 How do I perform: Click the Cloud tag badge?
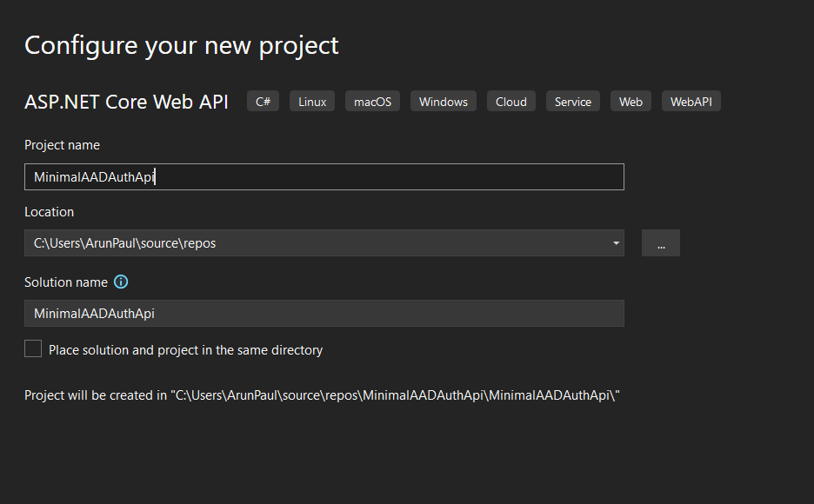tap(511, 102)
